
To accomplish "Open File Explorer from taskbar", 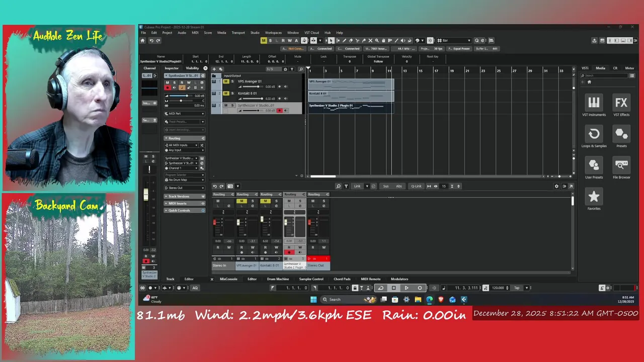I will (418, 299).
